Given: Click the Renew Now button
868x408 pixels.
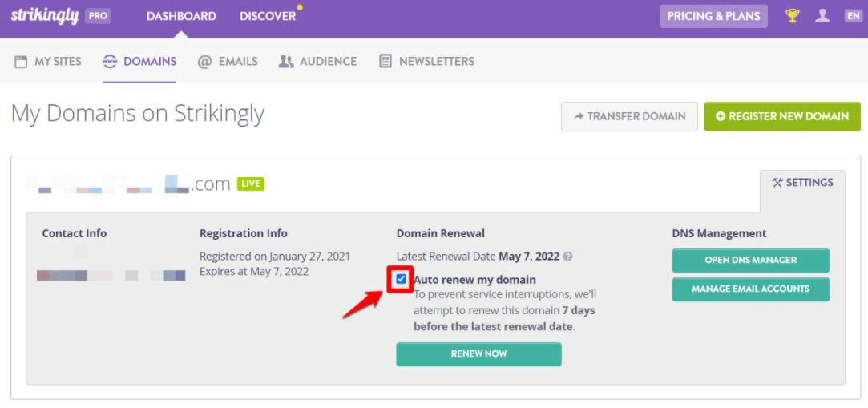Looking at the screenshot, I should tap(478, 353).
